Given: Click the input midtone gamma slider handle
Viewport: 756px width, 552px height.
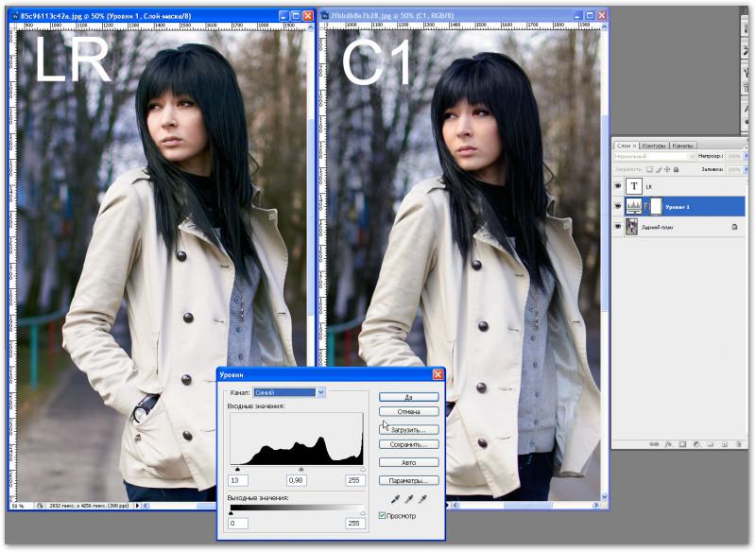Looking at the screenshot, I should [301, 469].
